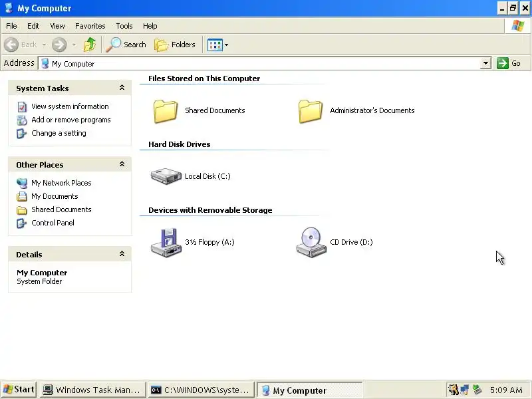This screenshot has height=399, width=532.
Task: Click the taskbar clock showing 5:09 AM
Action: tap(506, 390)
